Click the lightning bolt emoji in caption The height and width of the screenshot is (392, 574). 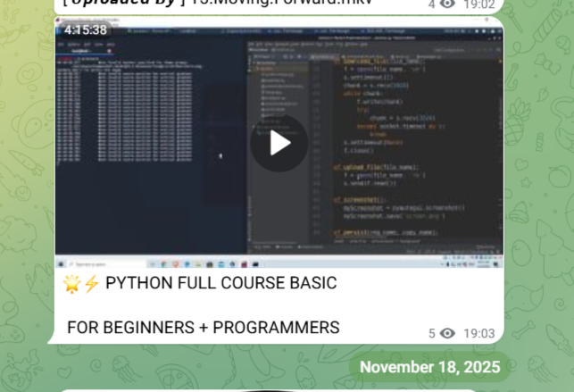pos(92,284)
